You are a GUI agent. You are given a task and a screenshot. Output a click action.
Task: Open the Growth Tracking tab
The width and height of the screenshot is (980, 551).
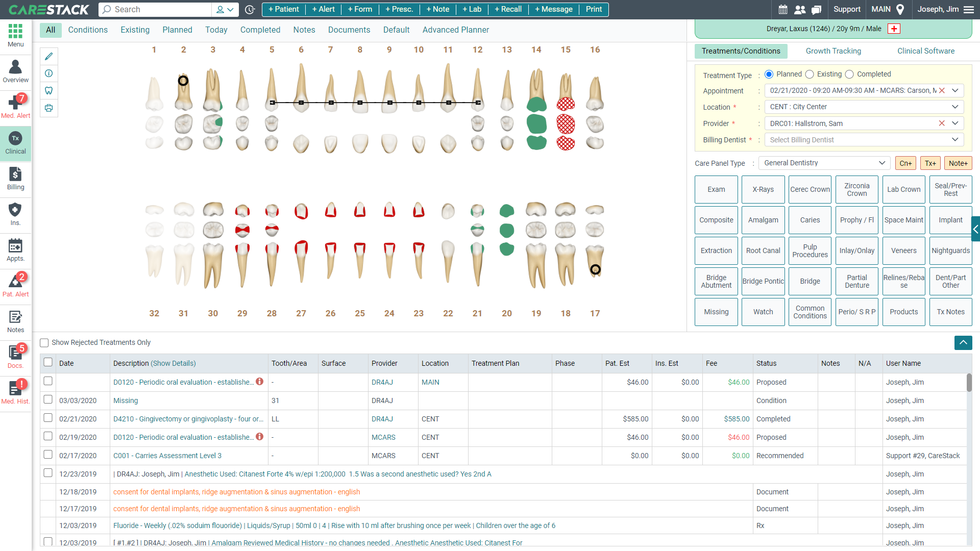(x=833, y=51)
